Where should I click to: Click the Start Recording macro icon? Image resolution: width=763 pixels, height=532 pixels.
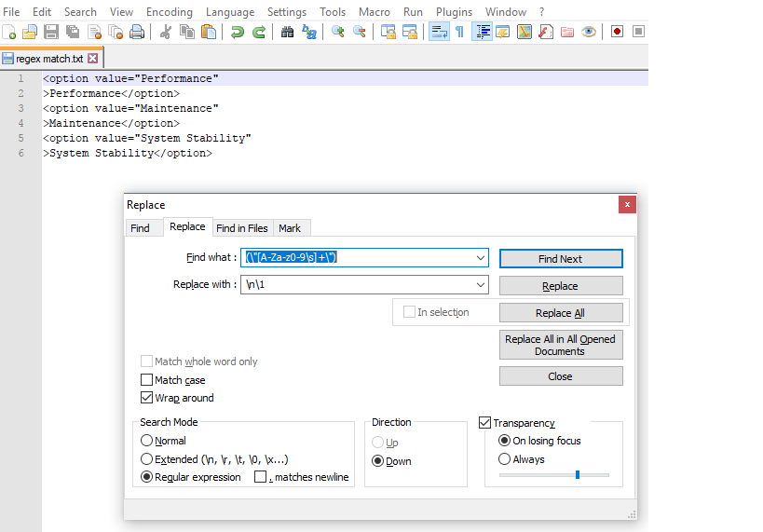point(617,32)
